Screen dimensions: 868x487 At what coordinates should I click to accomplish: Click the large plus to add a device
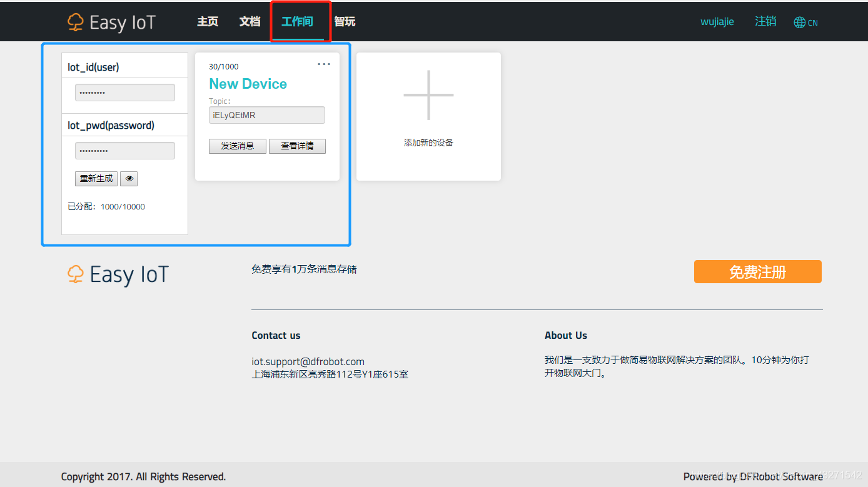(x=428, y=95)
